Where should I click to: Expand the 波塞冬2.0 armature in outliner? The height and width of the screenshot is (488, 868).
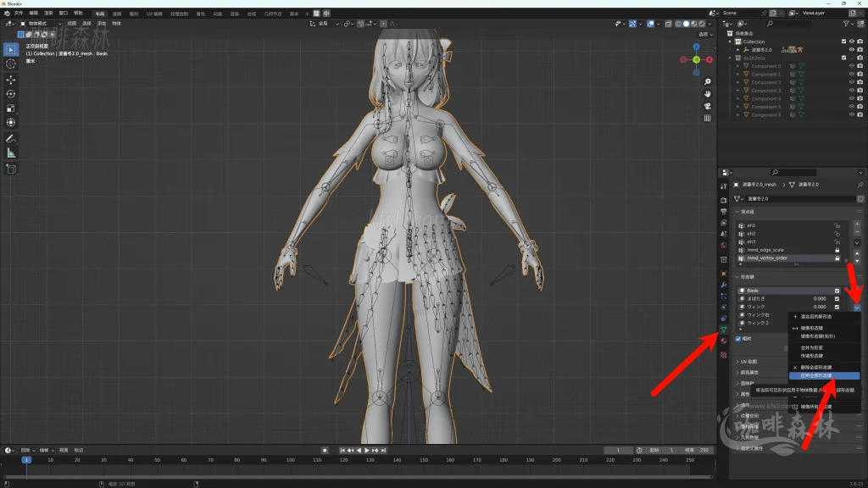738,50
